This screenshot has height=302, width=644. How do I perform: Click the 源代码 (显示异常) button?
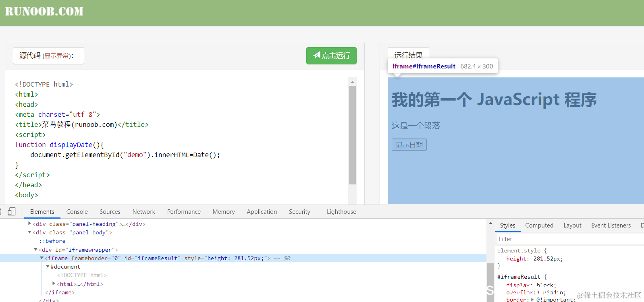coord(48,56)
